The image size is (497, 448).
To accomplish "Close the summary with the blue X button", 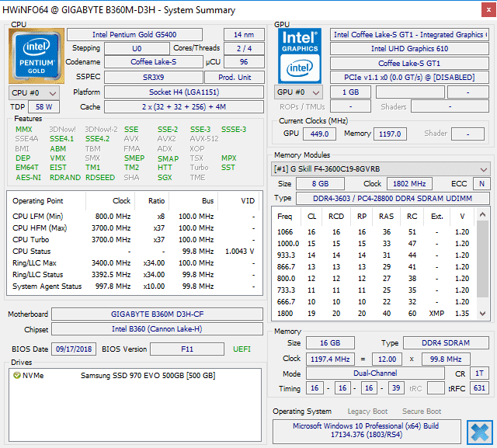I will 478,432.
